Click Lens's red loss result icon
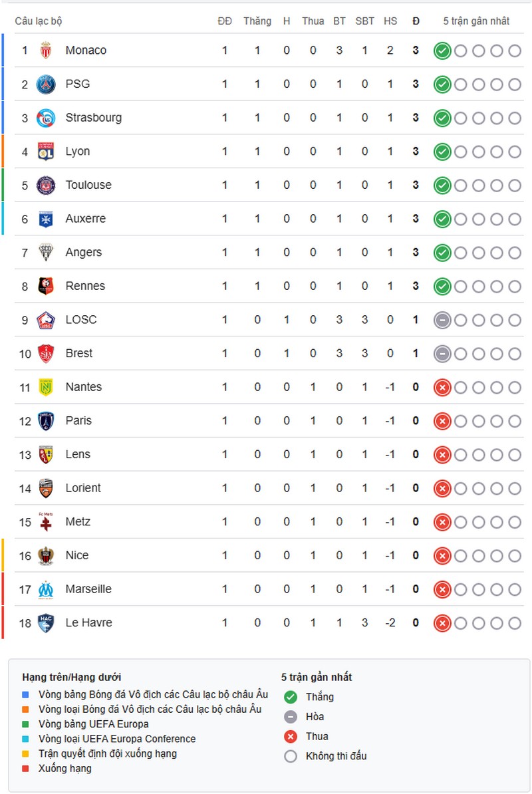The image size is (532, 794). (442, 455)
